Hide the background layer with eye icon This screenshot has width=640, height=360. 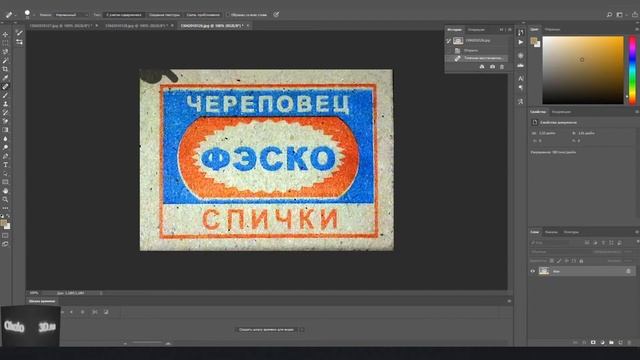coord(533,271)
